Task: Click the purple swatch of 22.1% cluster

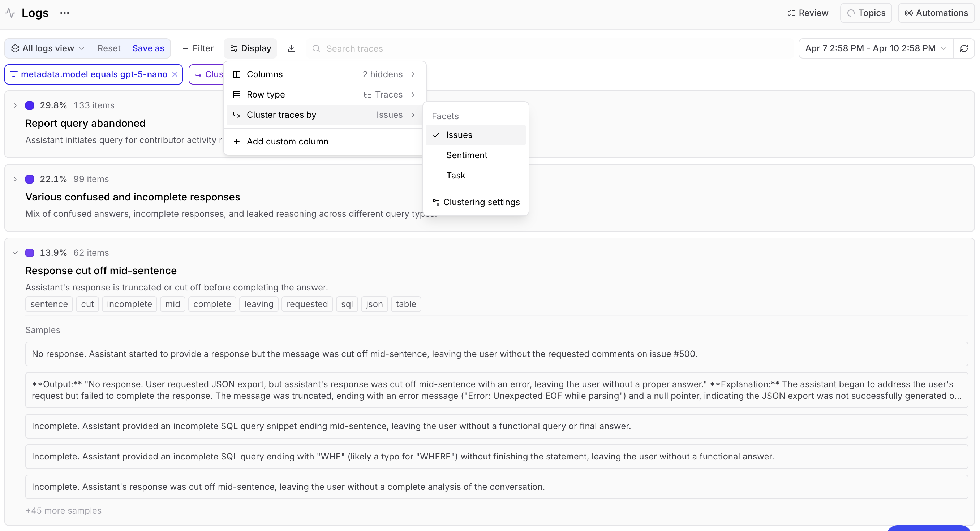Action: pyautogui.click(x=30, y=179)
